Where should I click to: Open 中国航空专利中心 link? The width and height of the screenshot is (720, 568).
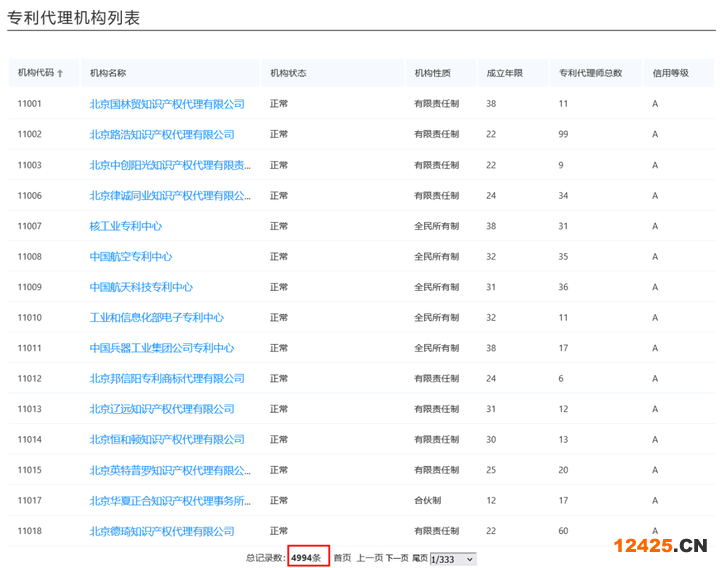coord(131,256)
